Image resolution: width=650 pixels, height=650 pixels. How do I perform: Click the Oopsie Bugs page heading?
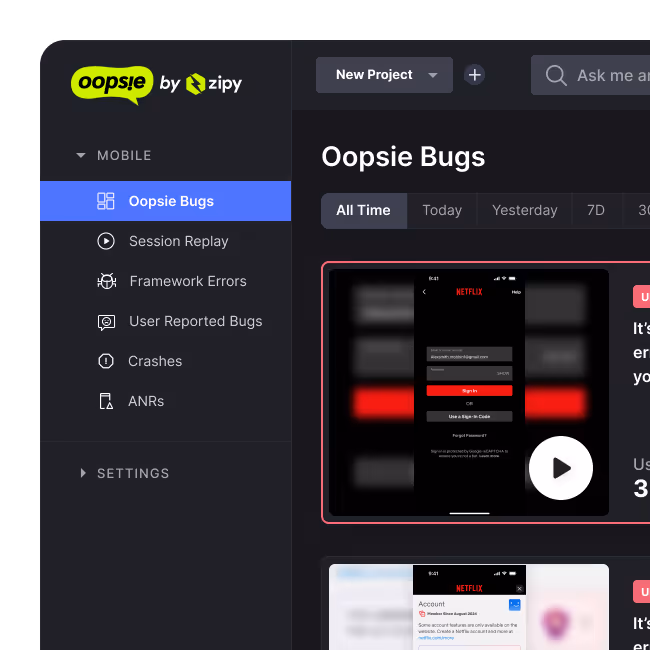point(403,157)
